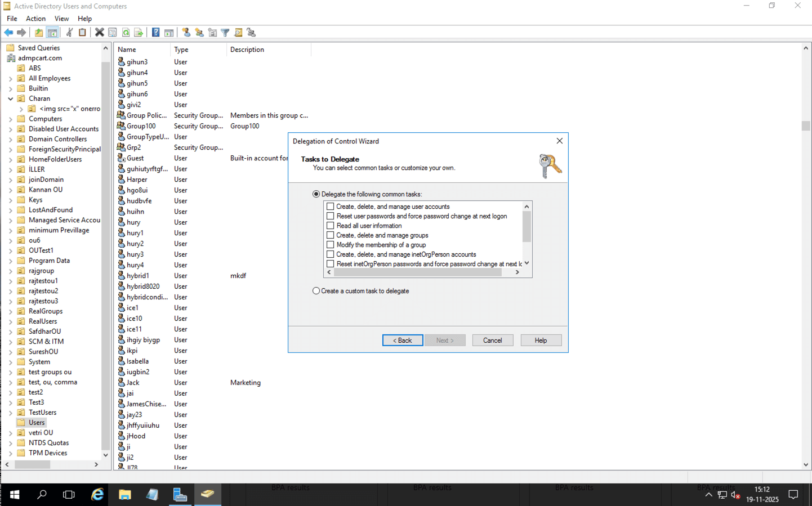Click the task list horizontal scrollbar thumb
The height and width of the screenshot is (506, 812).
click(x=418, y=272)
